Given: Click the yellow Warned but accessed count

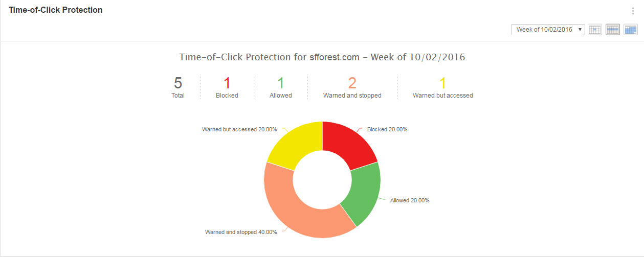Looking at the screenshot, I should (x=443, y=83).
